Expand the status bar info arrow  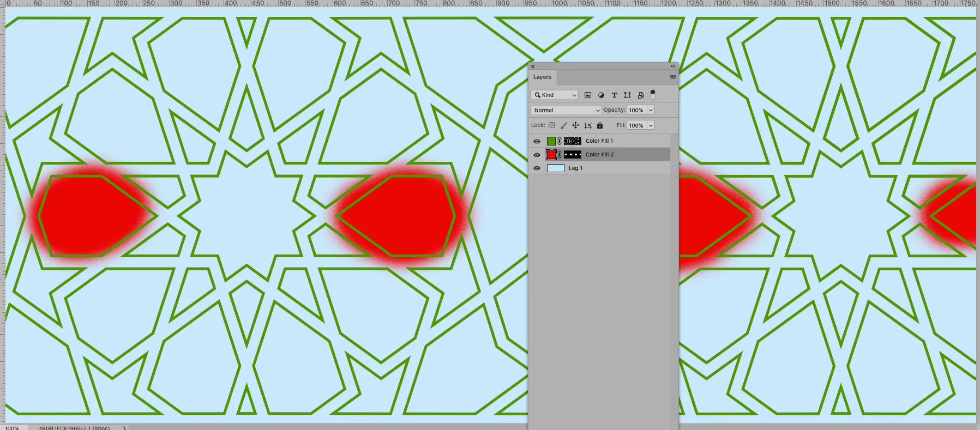[x=124, y=428]
